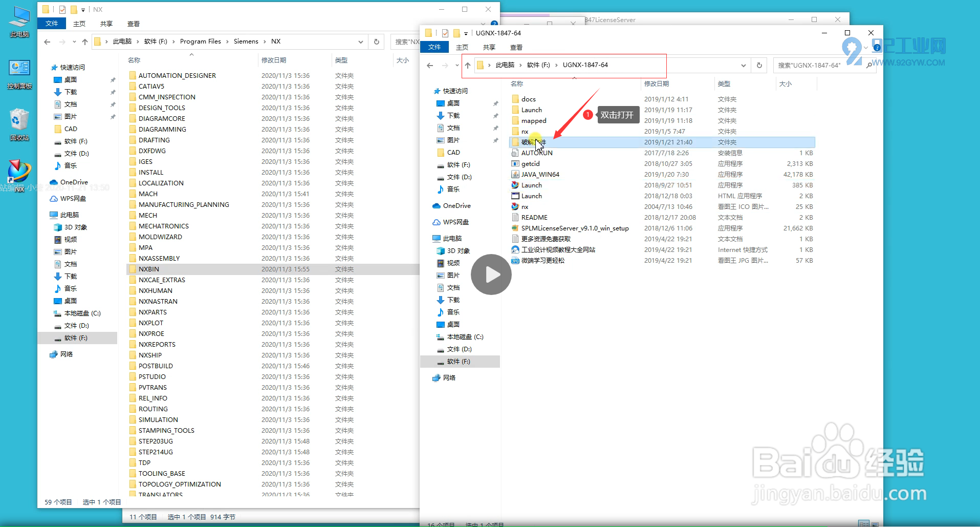Viewport: 980px width, 527px height.
Task: Sort by 类型 column in the UGNX-1847-64 window
Action: pos(724,84)
